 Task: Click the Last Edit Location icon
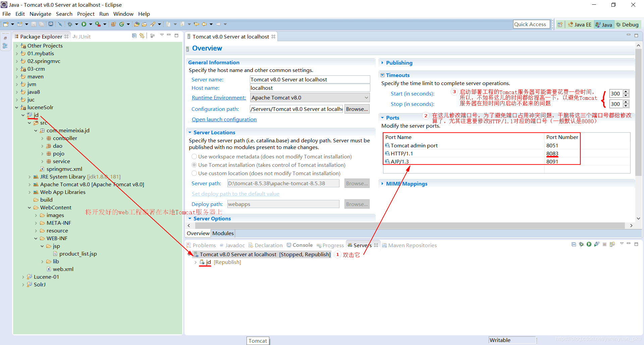click(196, 24)
